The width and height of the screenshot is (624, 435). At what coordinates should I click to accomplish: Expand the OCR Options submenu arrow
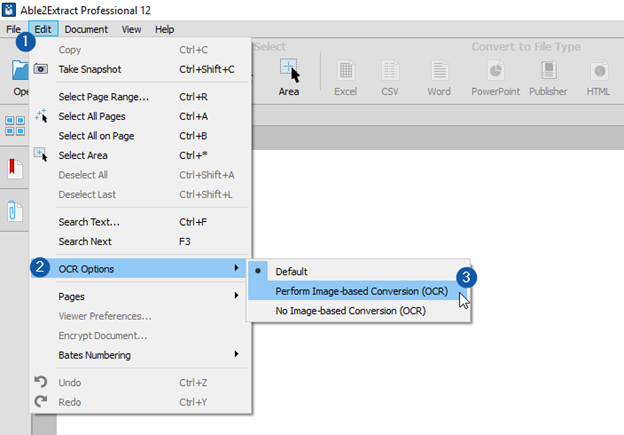(236, 268)
